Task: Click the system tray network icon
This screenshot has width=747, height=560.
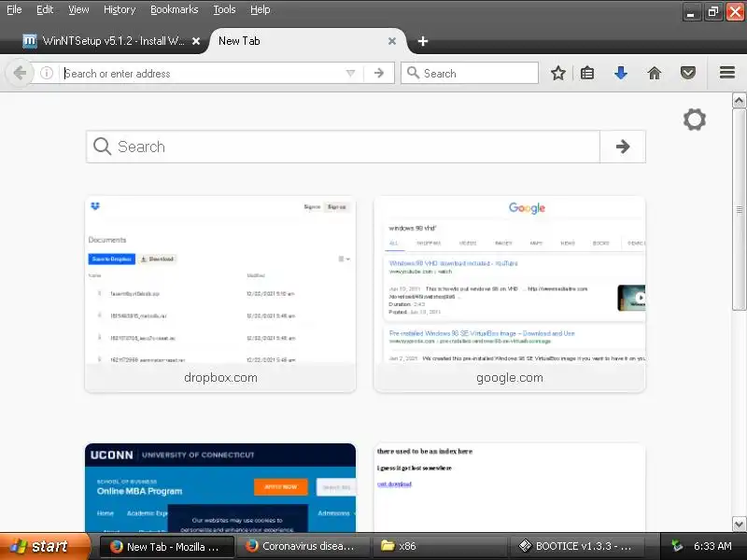Action: (676, 546)
